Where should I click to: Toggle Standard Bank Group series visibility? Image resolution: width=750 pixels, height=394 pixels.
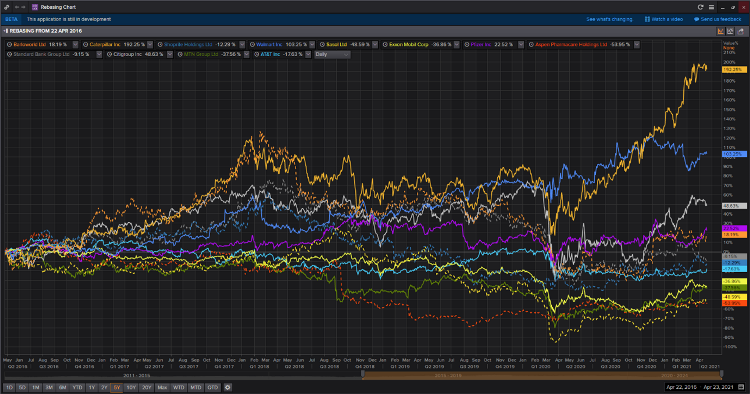(x=10, y=55)
